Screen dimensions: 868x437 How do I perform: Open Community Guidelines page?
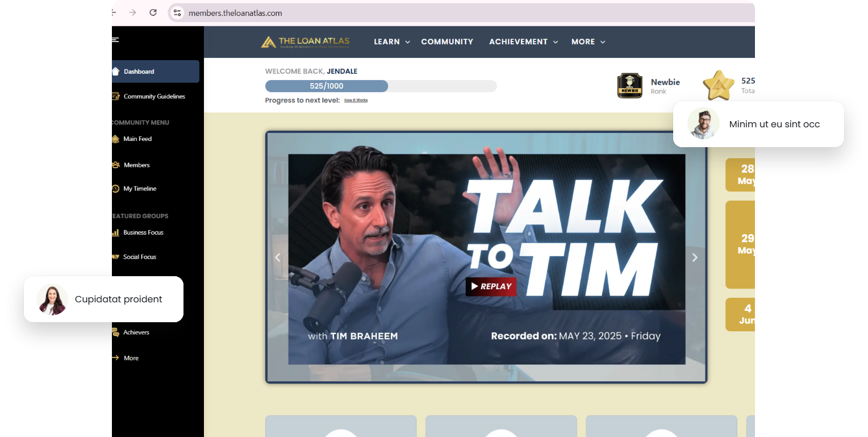[155, 97]
